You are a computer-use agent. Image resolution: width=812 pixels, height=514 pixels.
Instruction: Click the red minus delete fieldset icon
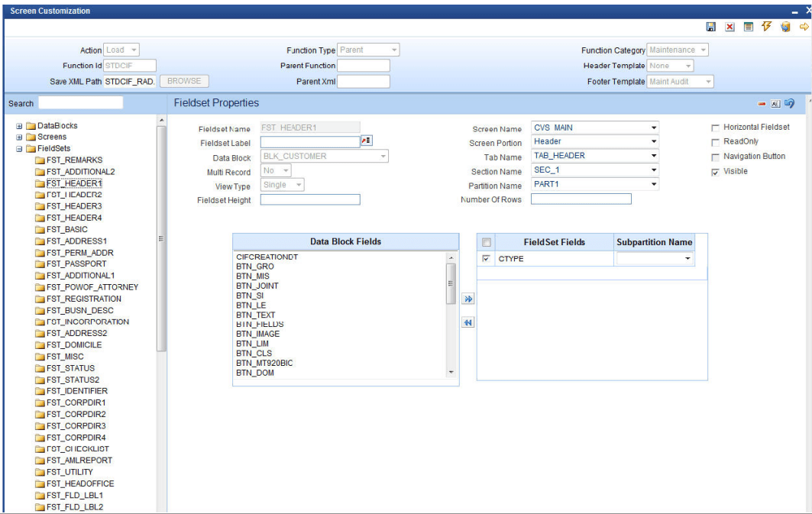(762, 104)
